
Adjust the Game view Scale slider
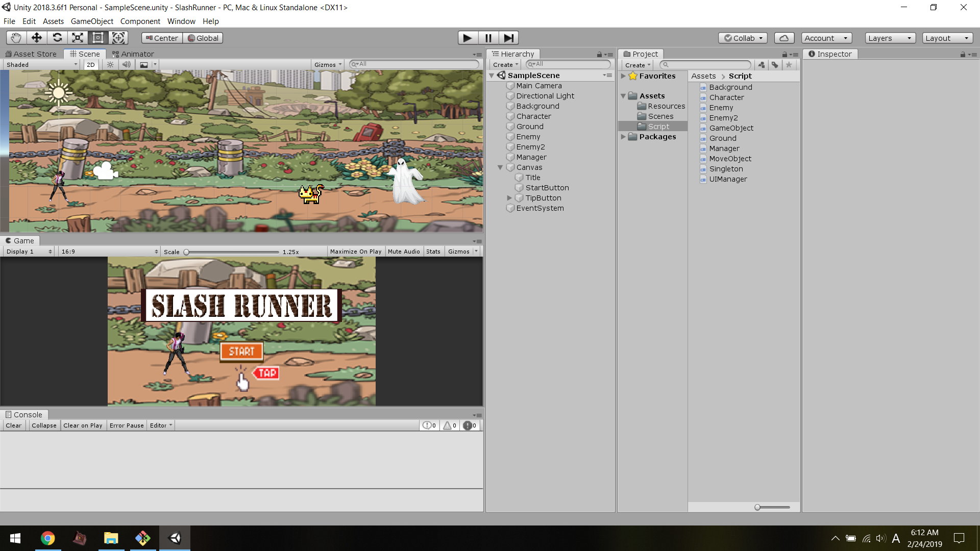click(x=187, y=252)
